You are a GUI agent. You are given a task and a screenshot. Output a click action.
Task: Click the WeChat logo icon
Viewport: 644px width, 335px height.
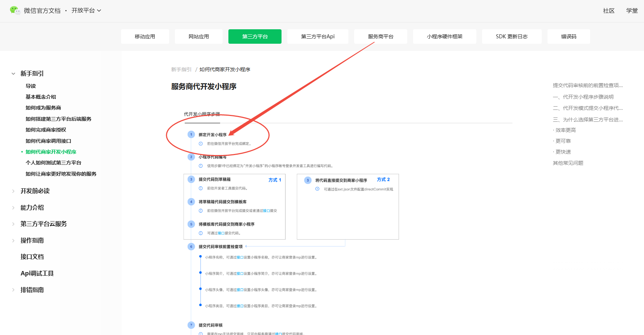point(15,10)
